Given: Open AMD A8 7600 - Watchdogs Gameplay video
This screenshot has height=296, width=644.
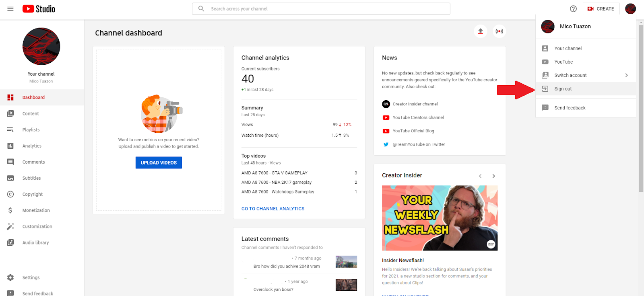Looking at the screenshot, I should tap(278, 192).
